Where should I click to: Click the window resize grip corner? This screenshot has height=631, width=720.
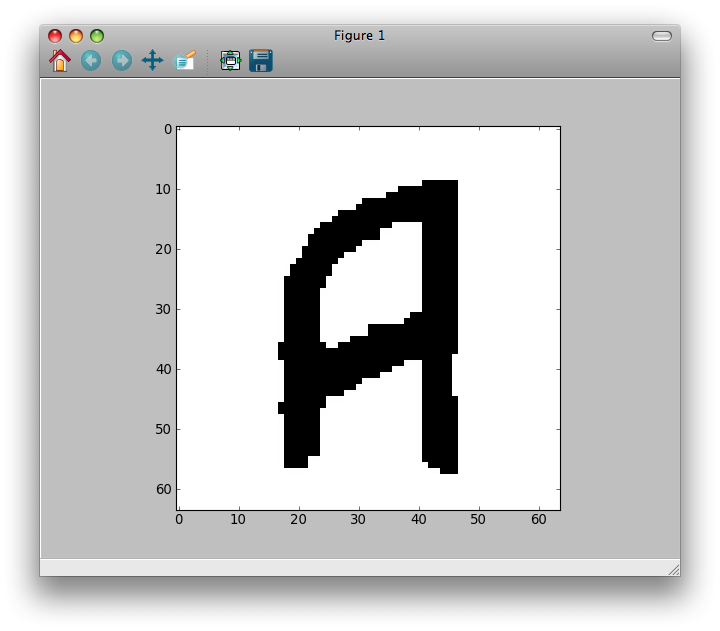pyautogui.click(x=674, y=570)
